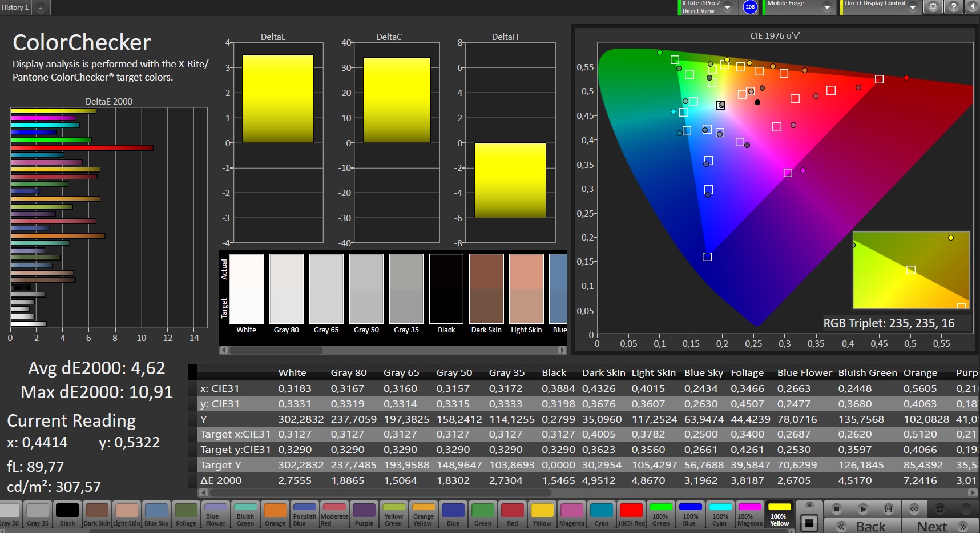
Task: Click the White actual/target comparison swatch
Action: point(246,288)
